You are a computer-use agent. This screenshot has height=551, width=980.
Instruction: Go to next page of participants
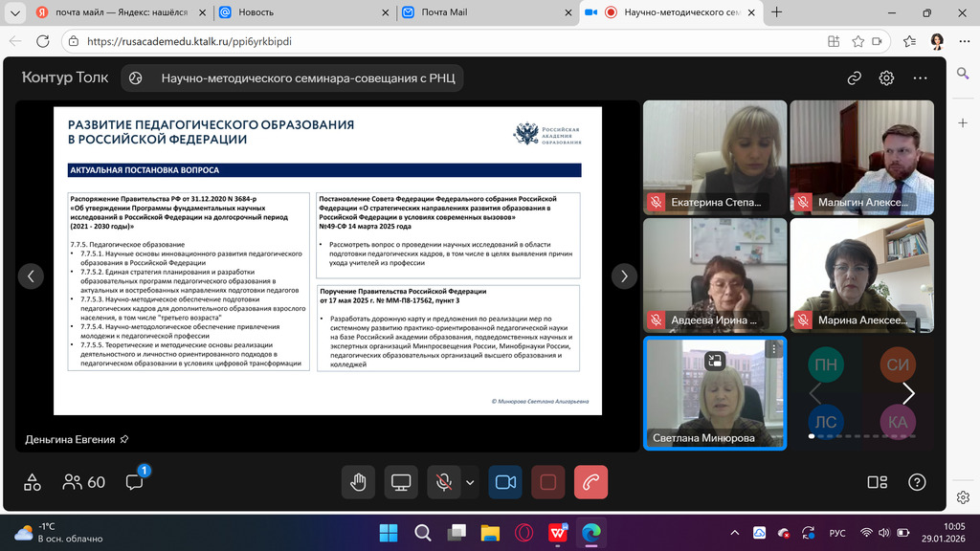pos(908,393)
